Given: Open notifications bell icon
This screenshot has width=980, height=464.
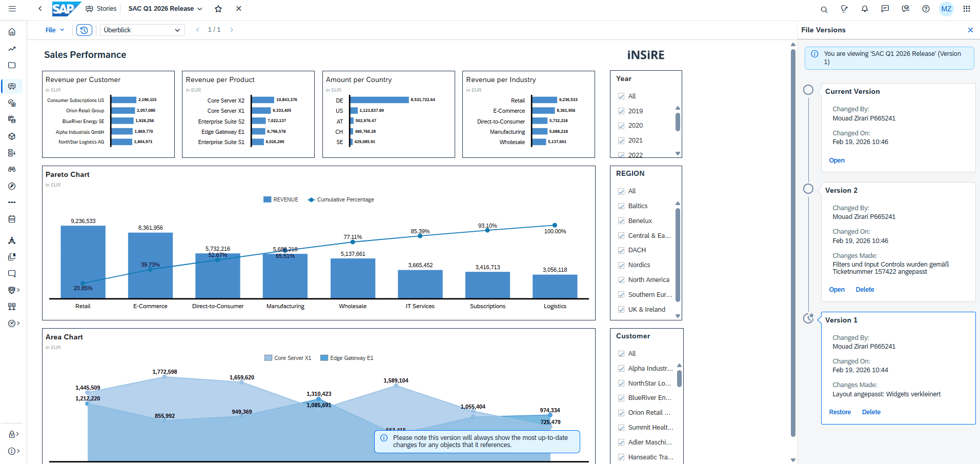Looking at the screenshot, I should coord(865,9).
